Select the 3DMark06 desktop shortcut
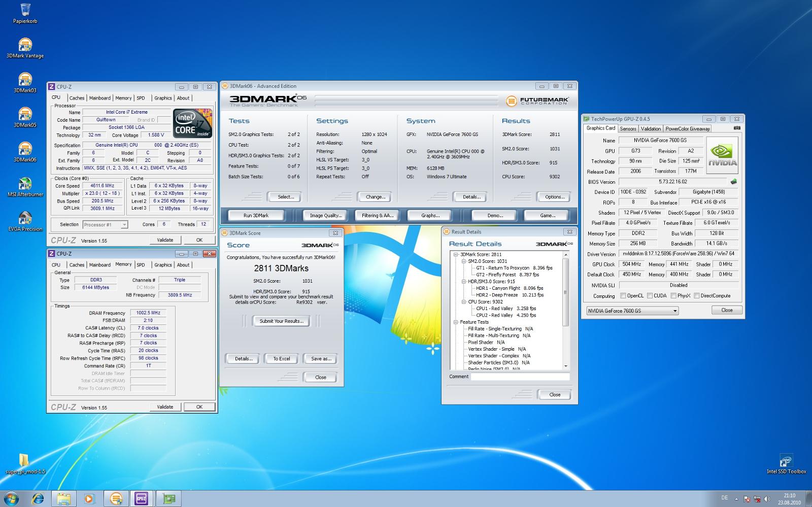Viewport: 812px width, 507px height. click(x=25, y=152)
